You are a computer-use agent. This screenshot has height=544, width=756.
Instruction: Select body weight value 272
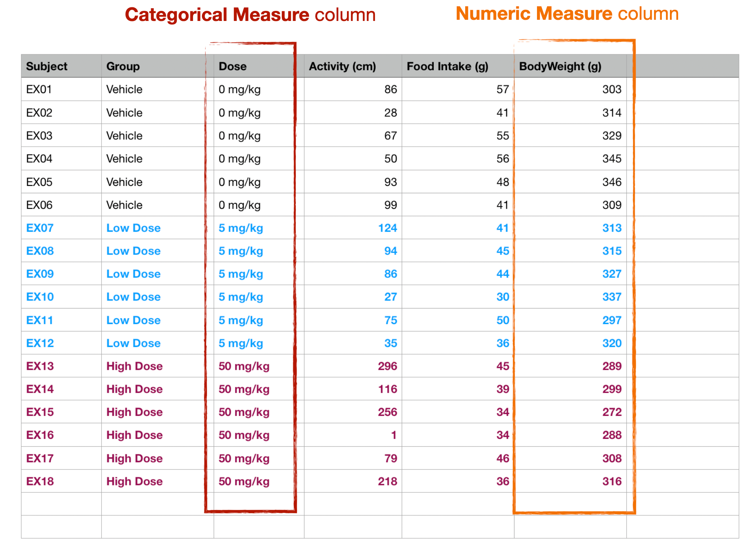coord(570,412)
